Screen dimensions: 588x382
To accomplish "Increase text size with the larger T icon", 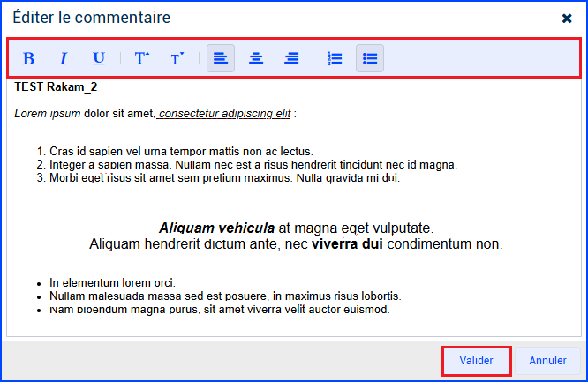I will coord(141,58).
